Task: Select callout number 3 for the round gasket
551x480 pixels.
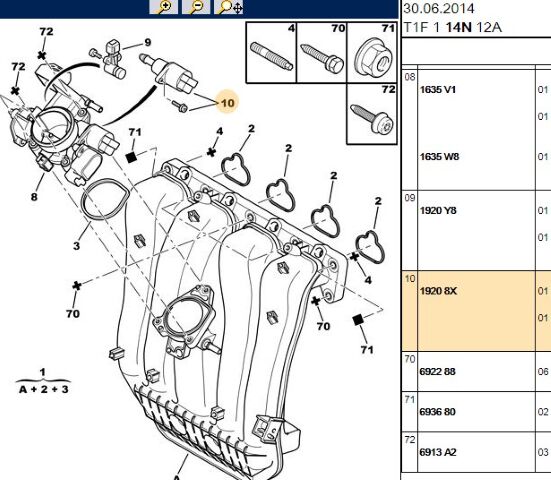Action: pyautogui.click(x=77, y=246)
